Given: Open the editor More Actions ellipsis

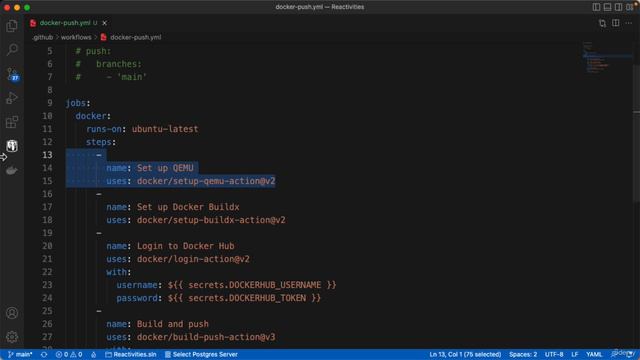Looking at the screenshot, I should tap(629, 23).
